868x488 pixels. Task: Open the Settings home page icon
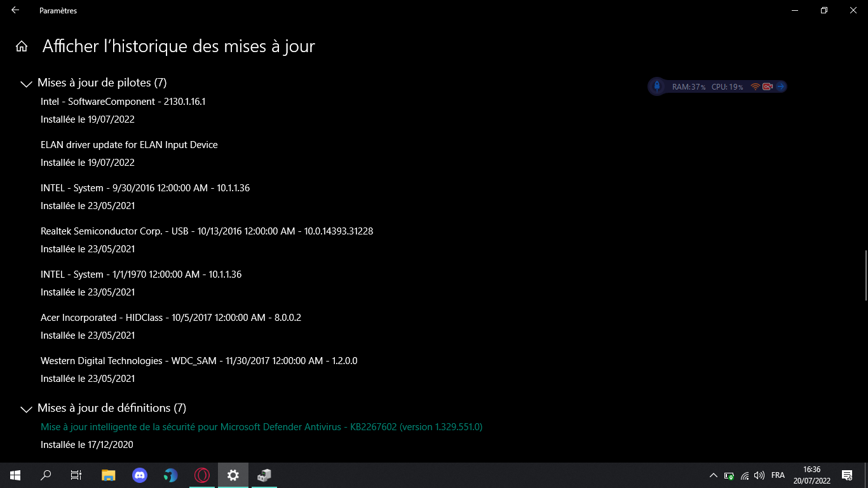coord(22,46)
